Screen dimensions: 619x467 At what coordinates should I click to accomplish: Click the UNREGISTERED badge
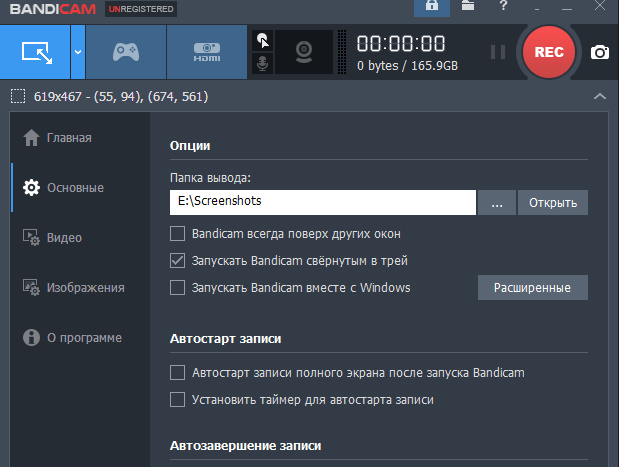coord(141,9)
